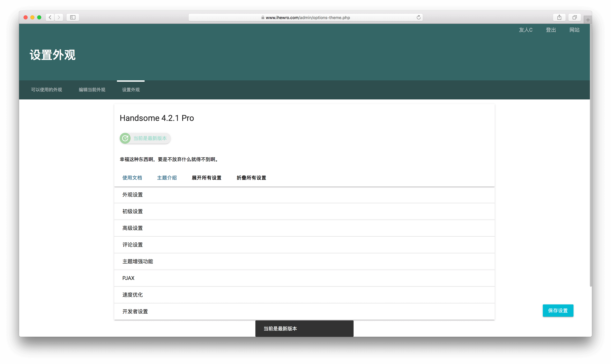Open the Safari share icon
The height and width of the screenshot is (364, 611).
coord(559,17)
